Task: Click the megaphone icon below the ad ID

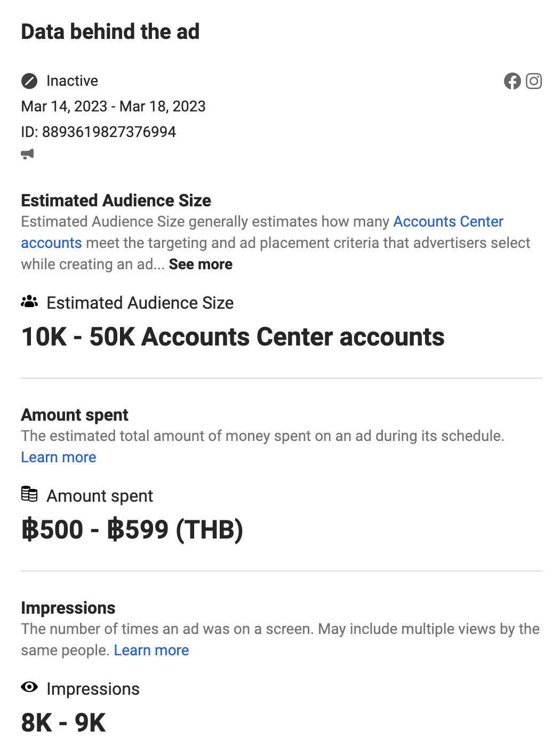Action: click(28, 154)
